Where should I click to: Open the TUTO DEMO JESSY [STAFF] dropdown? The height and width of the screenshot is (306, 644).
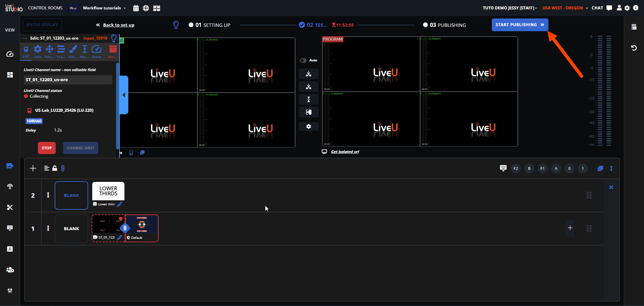tap(510, 8)
